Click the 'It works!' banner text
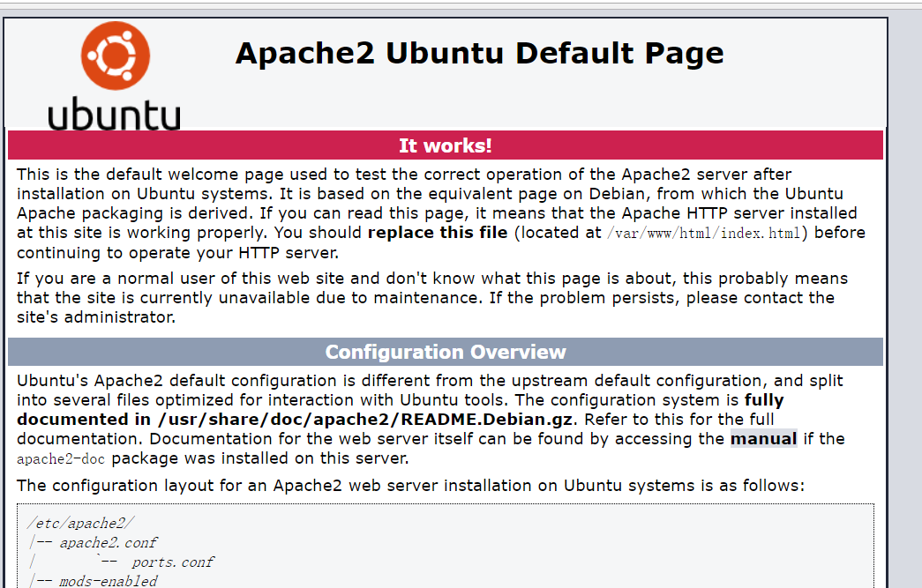The height and width of the screenshot is (588, 922). coord(446,145)
